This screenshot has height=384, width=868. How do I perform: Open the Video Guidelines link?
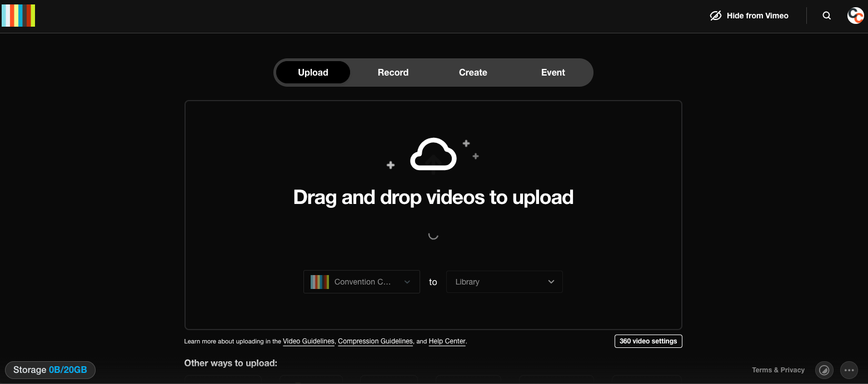(308, 341)
